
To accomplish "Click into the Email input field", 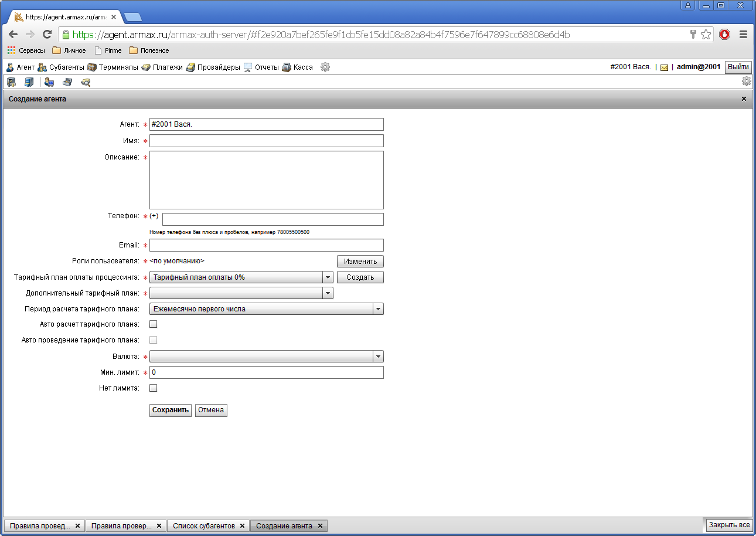I will (x=267, y=245).
